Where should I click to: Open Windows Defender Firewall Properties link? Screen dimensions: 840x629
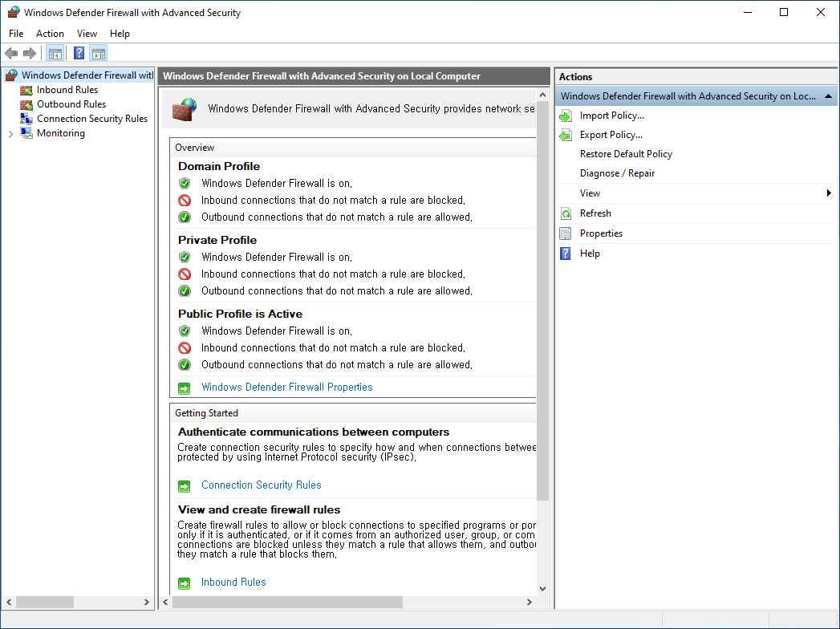[x=286, y=388]
